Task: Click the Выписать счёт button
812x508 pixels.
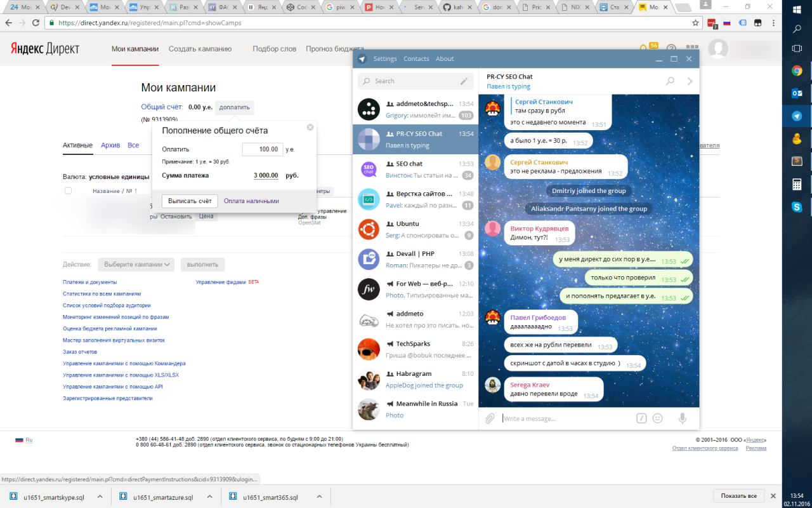Action: (190, 201)
